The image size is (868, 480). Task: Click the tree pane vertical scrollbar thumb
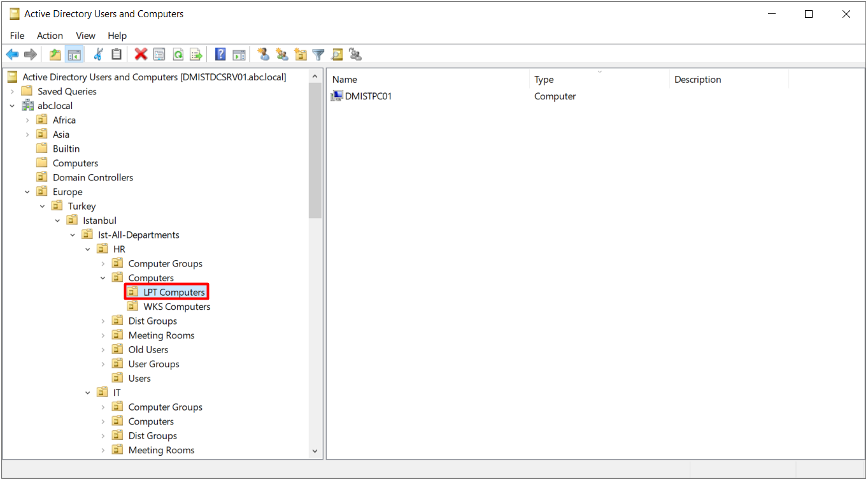point(315,151)
